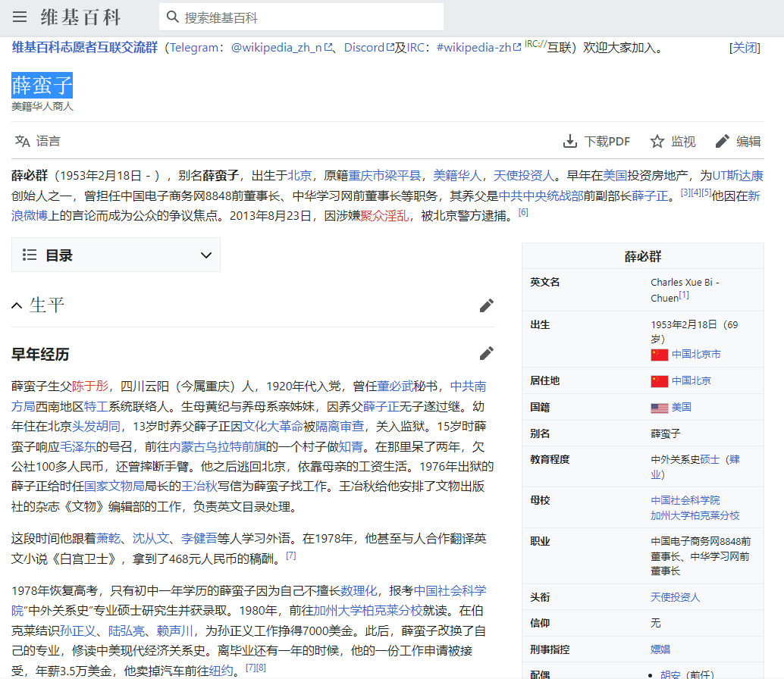Open the 美籍华人 link
Image resolution: width=784 pixels, height=679 pixels.
pyautogui.click(x=457, y=175)
